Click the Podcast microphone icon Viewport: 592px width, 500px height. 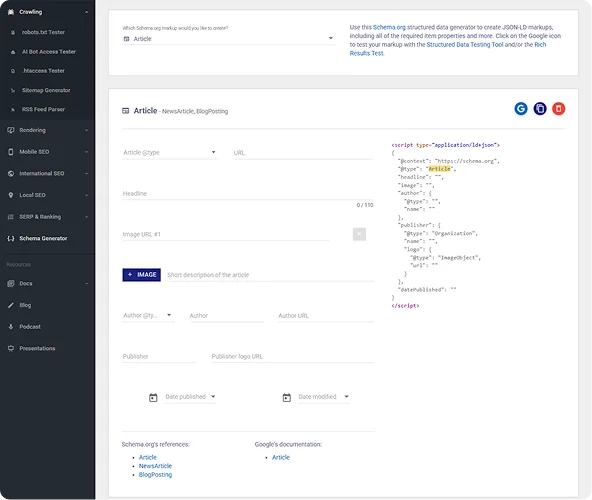[x=11, y=327]
